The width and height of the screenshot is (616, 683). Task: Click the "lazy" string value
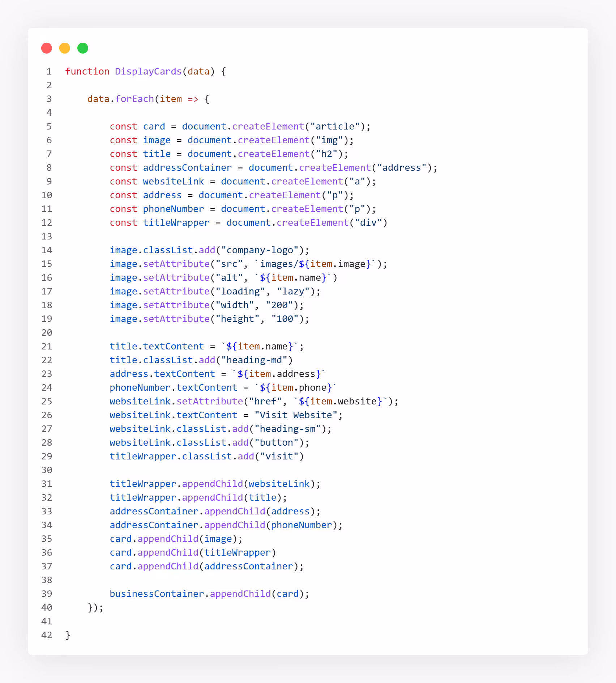click(293, 291)
